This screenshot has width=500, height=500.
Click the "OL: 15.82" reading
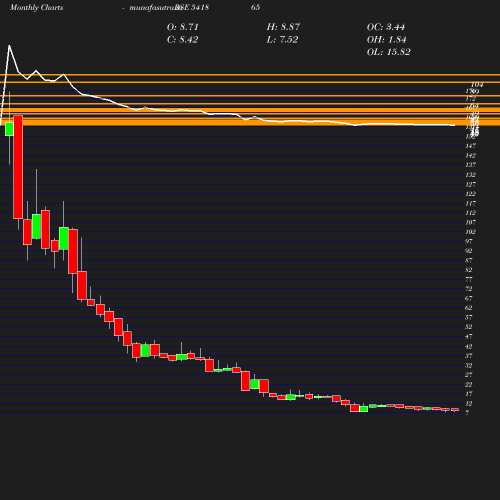388,52
